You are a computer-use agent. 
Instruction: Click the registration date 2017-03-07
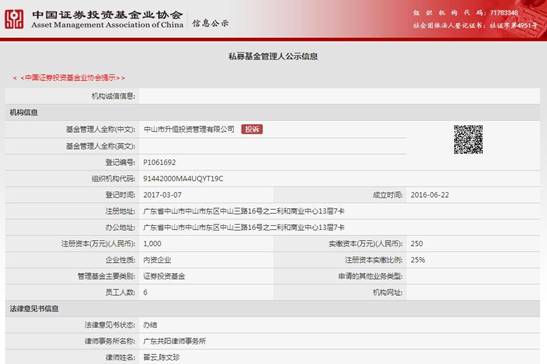pyautogui.click(x=162, y=195)
